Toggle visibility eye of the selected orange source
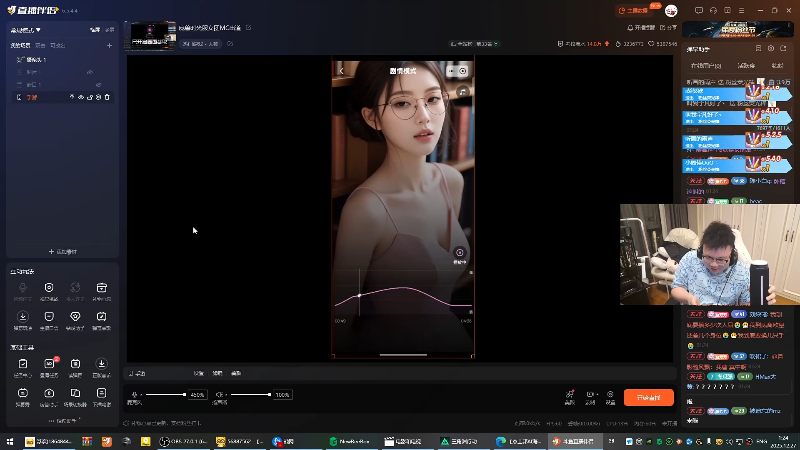The image size is (800, 450). coord(81,97)
